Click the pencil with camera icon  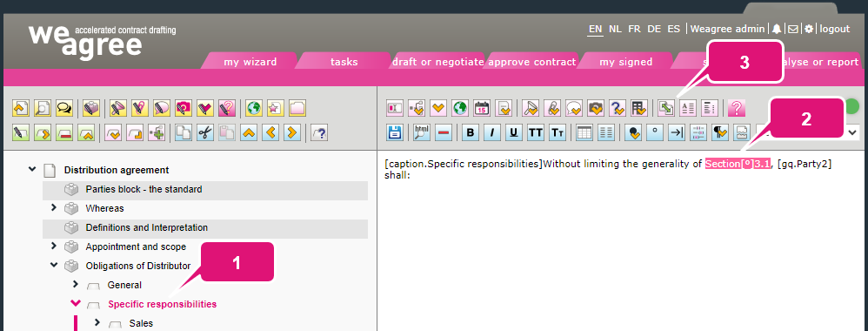click(184, 107)
